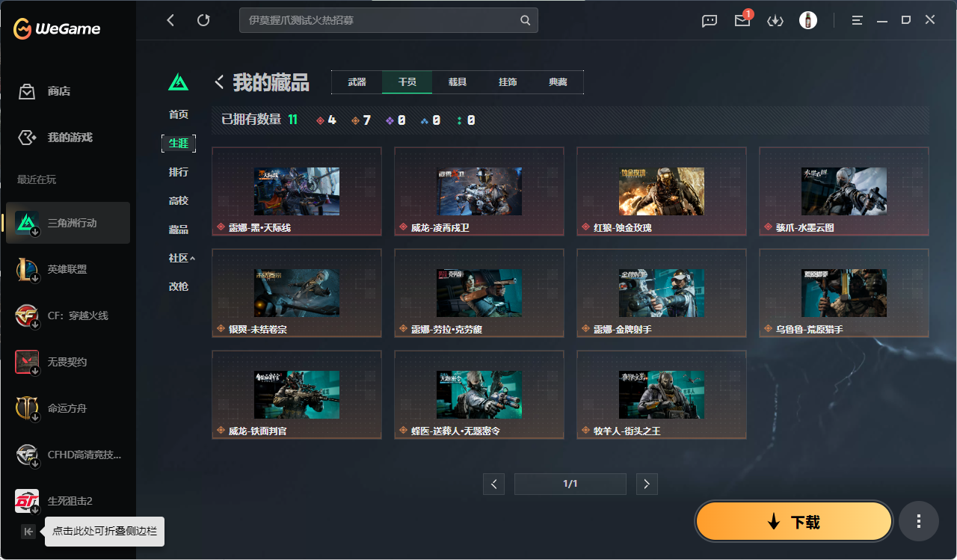The width and height of the screenshot is (957, 560).
Task: Switch to the 挂饰 tab
Action: (508, 82)
